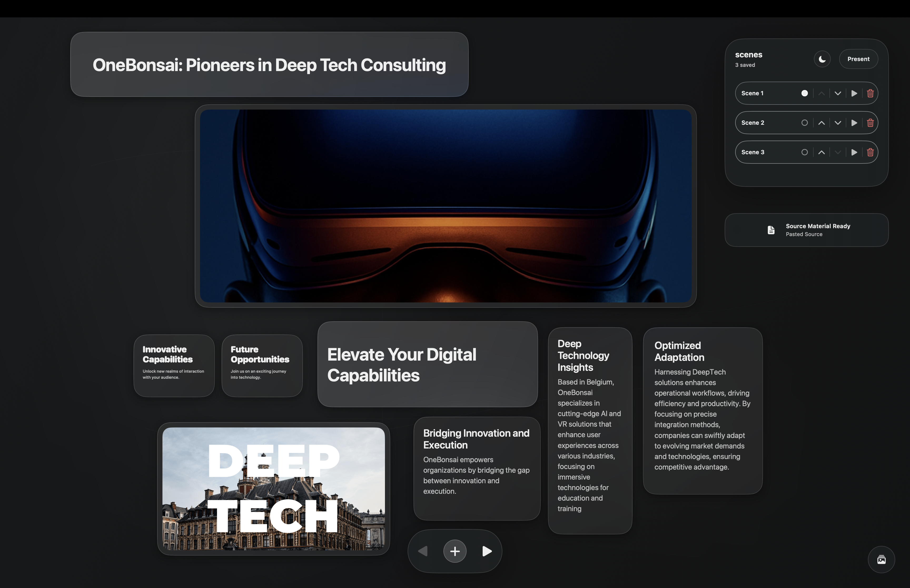Delete Scene 1 using the trash icon
The image size is (910, 588).
click(870, 93)
